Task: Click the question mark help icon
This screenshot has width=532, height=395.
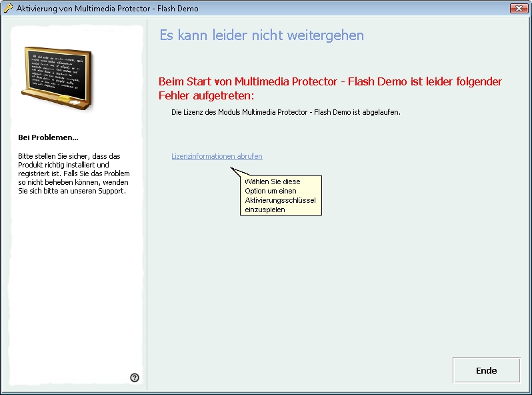Action: click(x=135, y=378)
